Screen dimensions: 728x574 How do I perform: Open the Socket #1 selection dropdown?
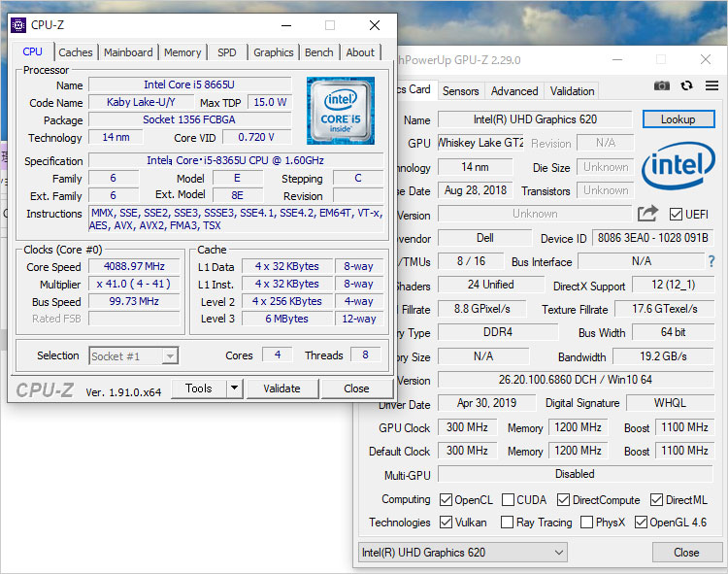pyautogui.click(x=134, y=356)
